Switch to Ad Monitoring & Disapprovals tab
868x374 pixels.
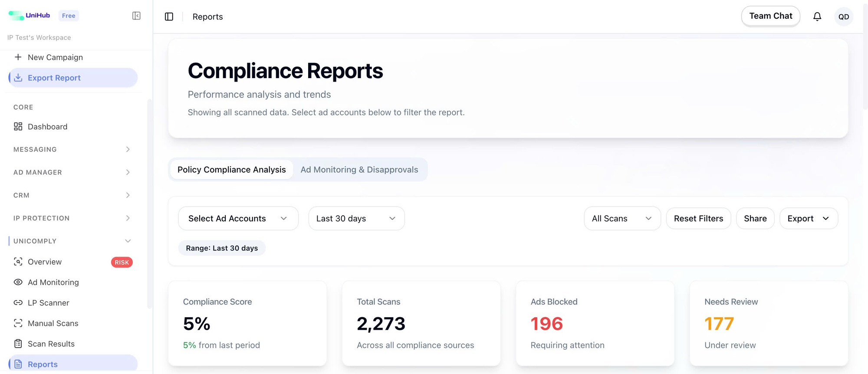click(359, 170)
